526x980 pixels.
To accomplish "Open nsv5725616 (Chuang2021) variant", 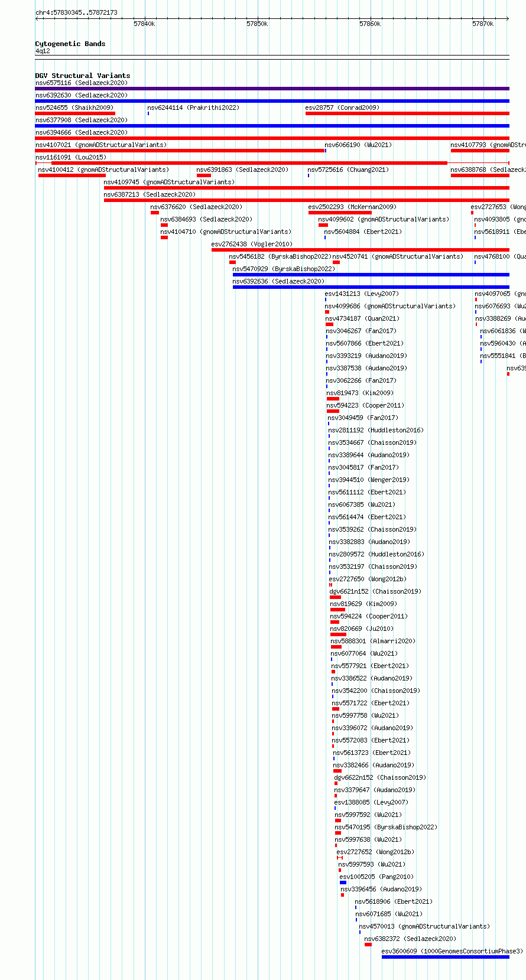I will [348, 170].
